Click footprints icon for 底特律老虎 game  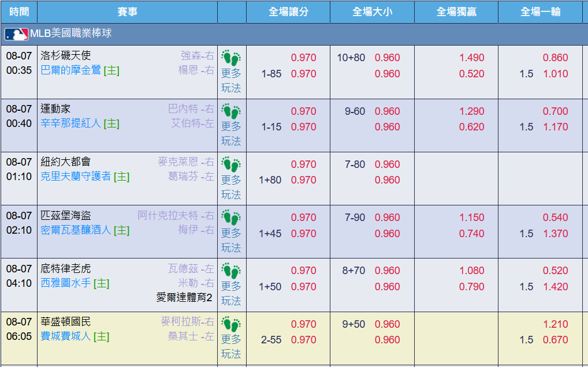tap(231, 271)
